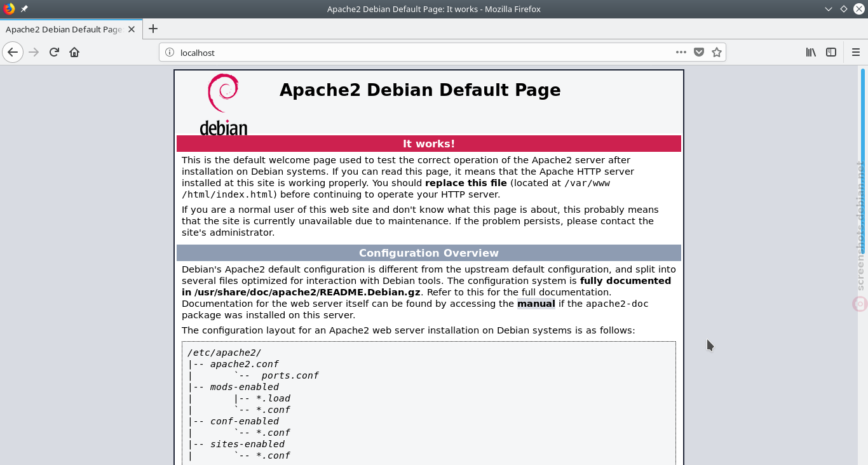Click the '/etc/apache2/' root path text

coord(224,353)
